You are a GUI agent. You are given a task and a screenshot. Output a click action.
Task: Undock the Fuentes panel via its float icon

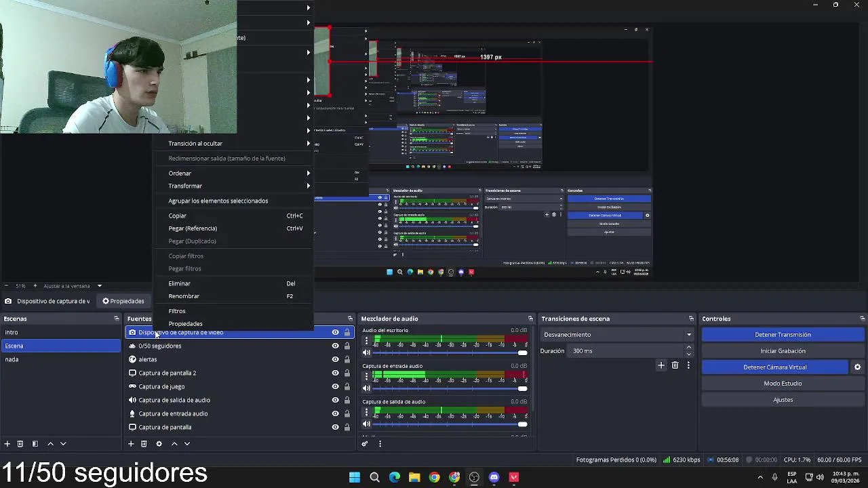(x=350, y=319)
